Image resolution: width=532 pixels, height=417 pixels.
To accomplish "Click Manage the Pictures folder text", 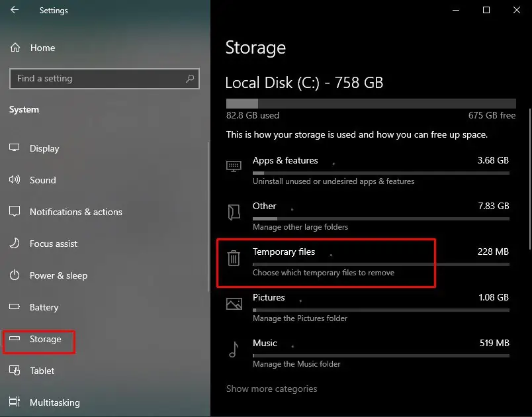I will click(x=300, y=318).
